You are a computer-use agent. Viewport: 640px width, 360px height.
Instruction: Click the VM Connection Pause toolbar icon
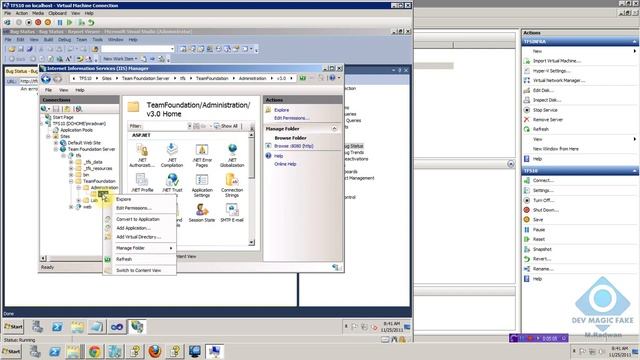[60, 22]
